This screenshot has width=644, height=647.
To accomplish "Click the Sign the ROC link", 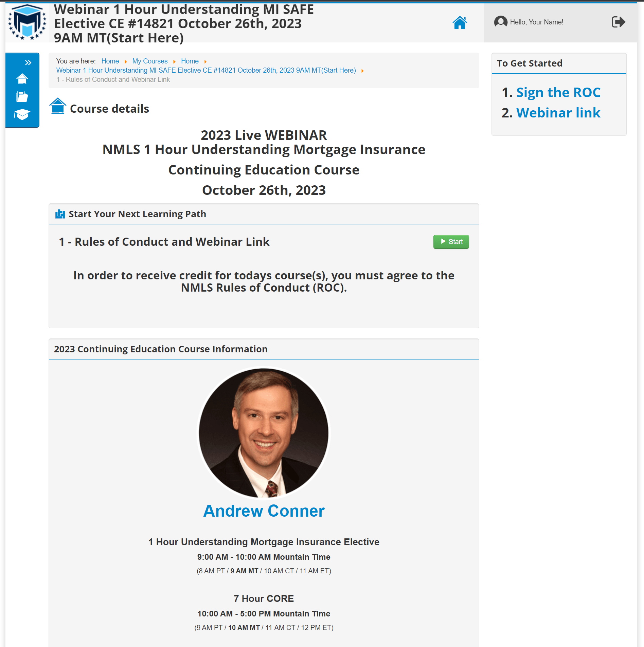I will tap(558, 92).
